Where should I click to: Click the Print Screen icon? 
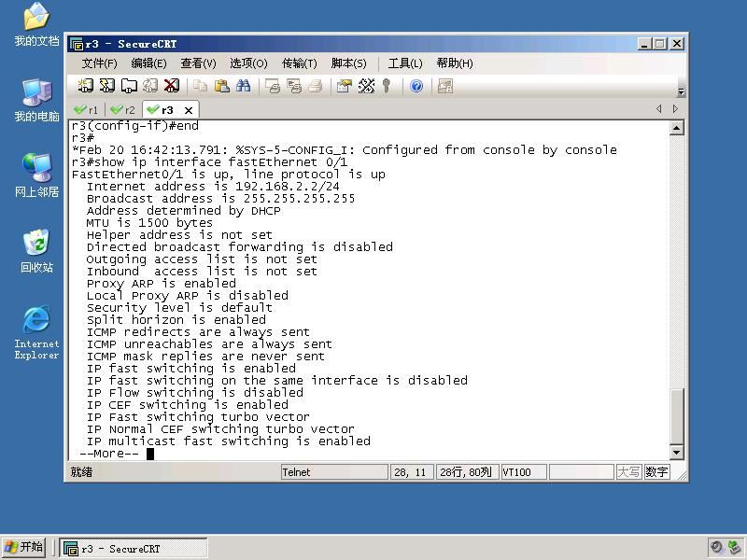coord(273,86)
